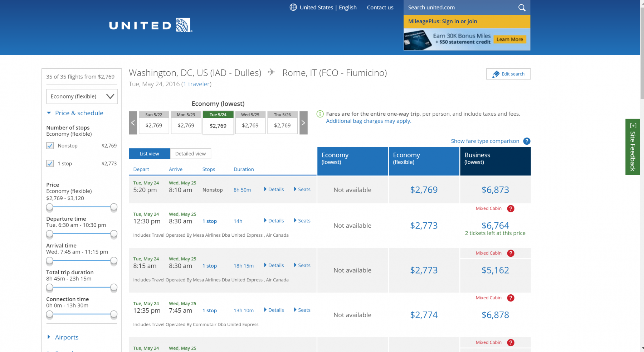Click the Search united.com input field
The height and width of the screenshot is (352, 644).
coord(461,8)
